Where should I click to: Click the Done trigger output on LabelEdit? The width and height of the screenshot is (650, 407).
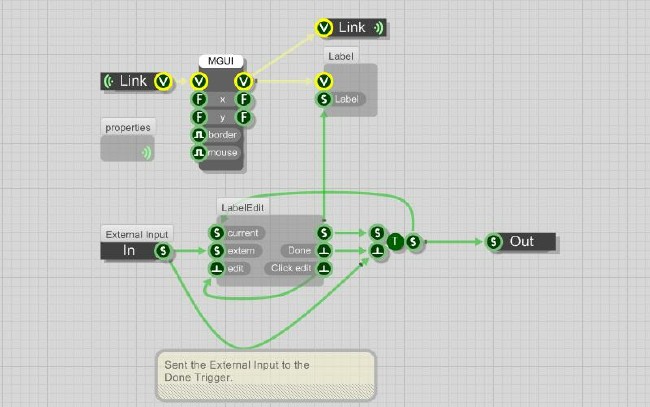pos(324,250)
